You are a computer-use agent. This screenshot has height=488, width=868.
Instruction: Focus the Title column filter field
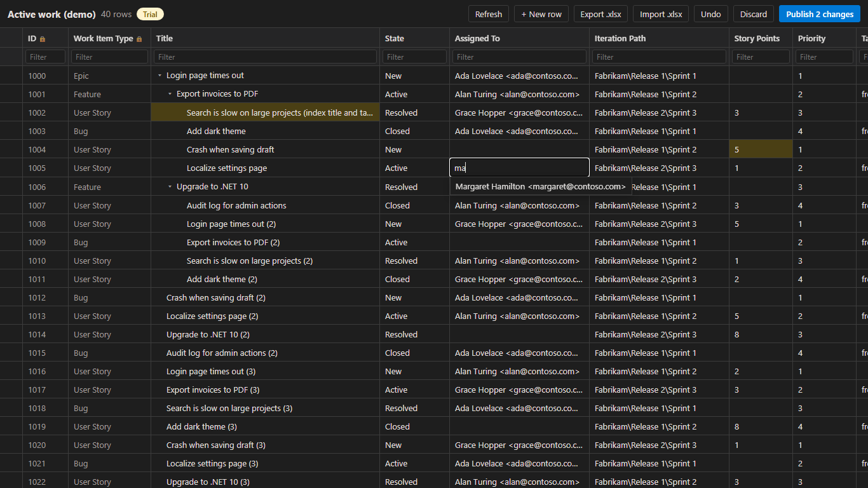266,57
